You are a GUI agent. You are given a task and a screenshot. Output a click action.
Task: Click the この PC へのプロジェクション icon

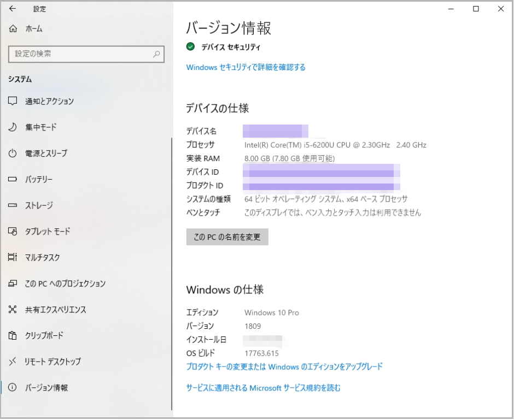[x=13, y=283]
